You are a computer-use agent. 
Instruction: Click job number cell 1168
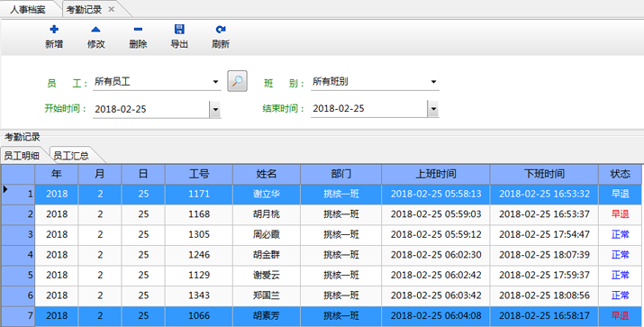pos(199,214)
